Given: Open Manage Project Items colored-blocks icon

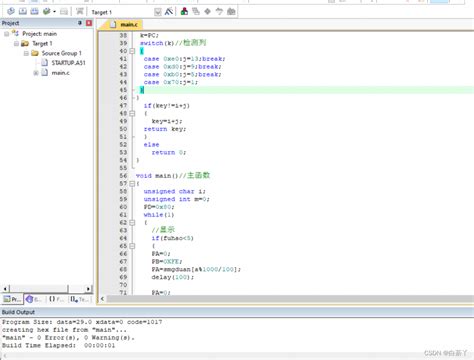Looking at the screenshot, I should [x=184, y=12].
